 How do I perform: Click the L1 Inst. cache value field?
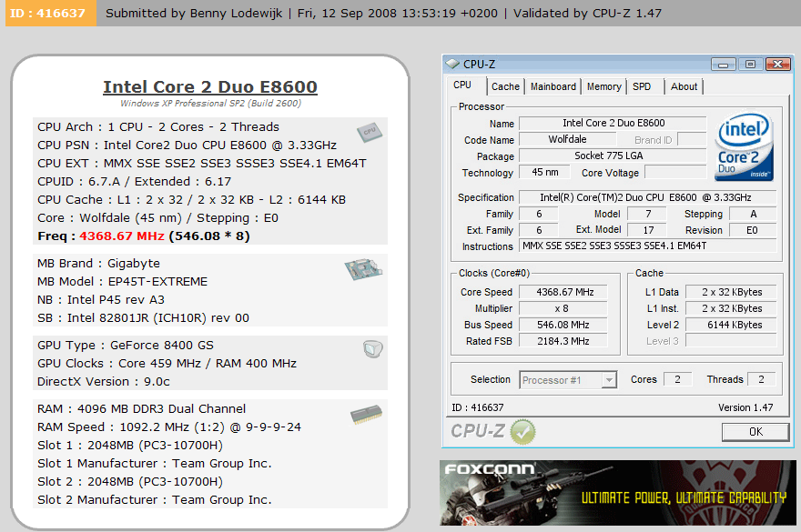click(x=731, y=308)
